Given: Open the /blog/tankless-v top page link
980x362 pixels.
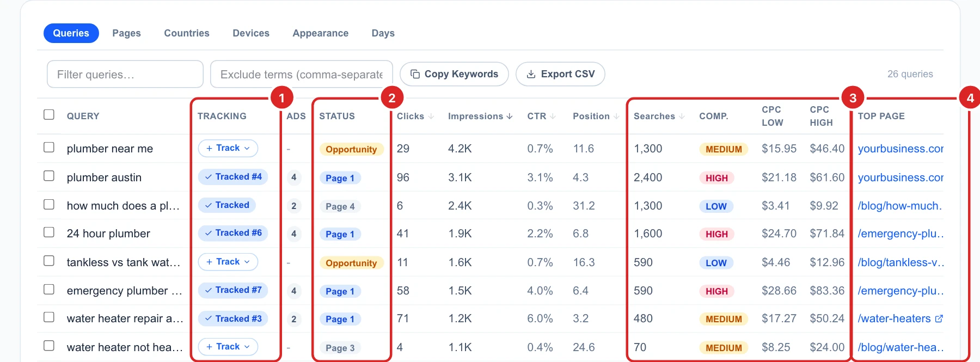Looking at the screenshot, I should (901, 262).
